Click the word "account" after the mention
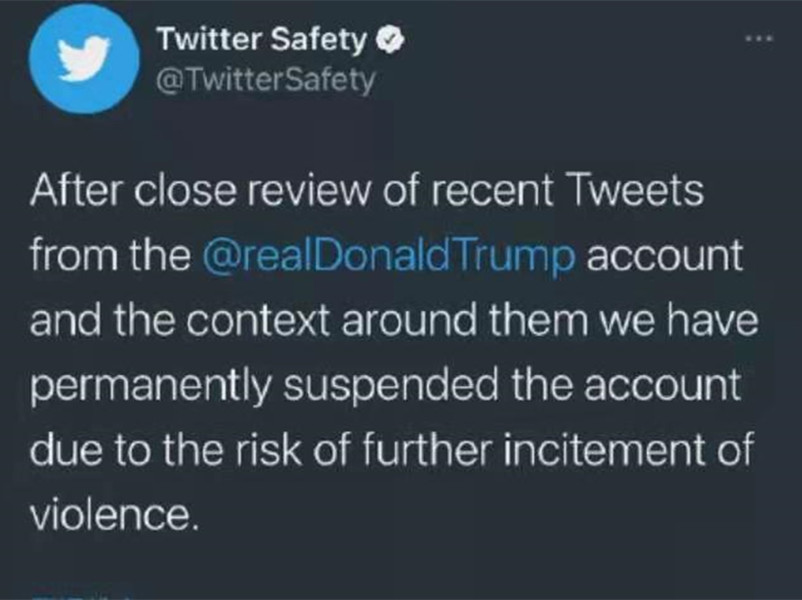Screen dimensions: 802x600 (x=665, y=256)
